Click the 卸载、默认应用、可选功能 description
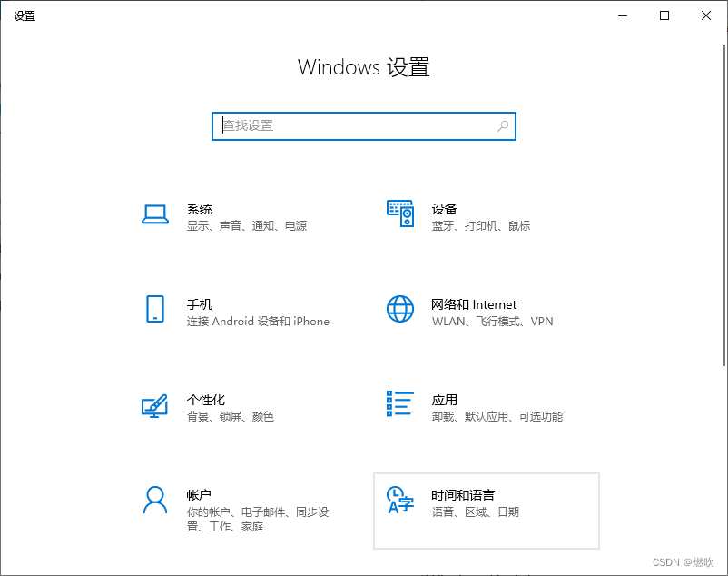This screenshot has width=728, height=576. [497, 416]
